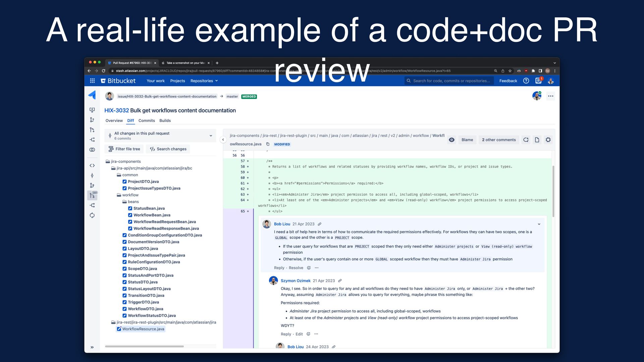
Task: Switch to the Overview tab
Action: tap(114, 121)
